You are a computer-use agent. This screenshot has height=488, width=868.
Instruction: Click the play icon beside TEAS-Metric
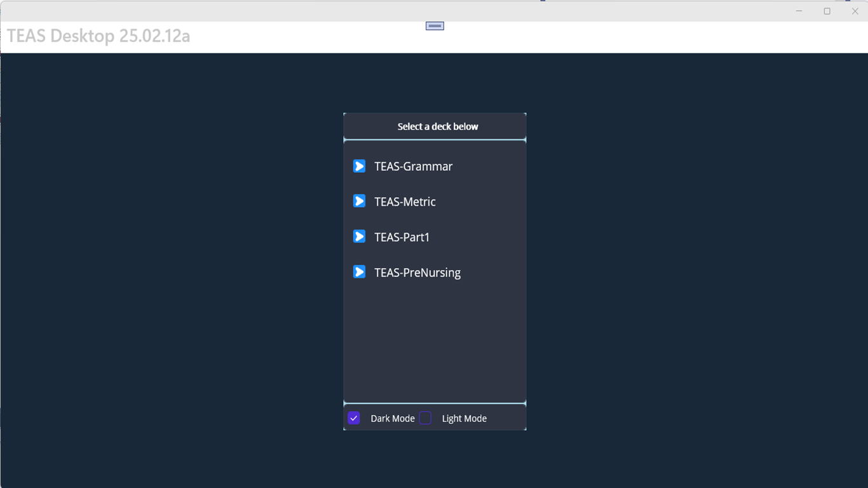tap(359, 201)
